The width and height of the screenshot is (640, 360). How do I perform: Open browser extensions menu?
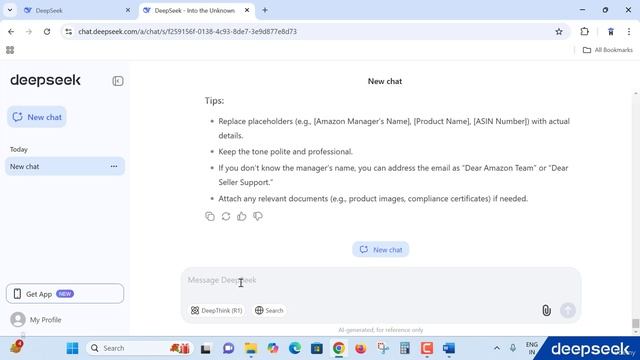[584, 31]
